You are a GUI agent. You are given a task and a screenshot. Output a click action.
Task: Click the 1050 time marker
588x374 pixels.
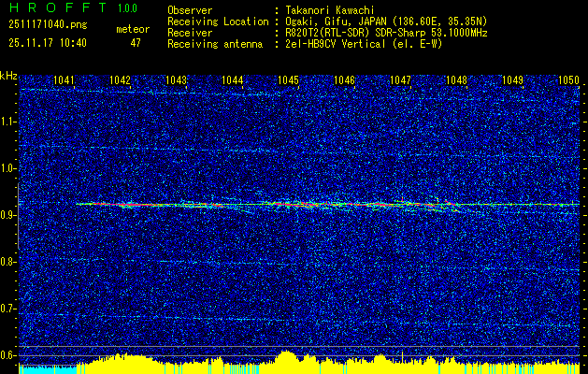pos(568,80)
